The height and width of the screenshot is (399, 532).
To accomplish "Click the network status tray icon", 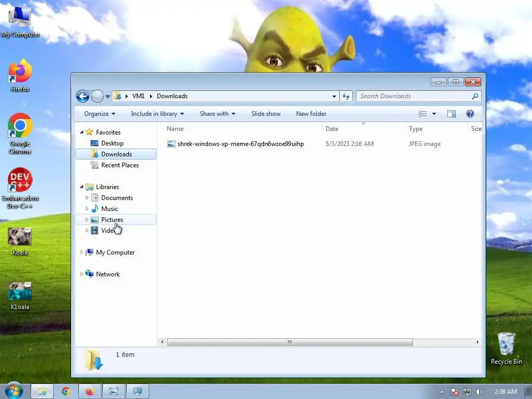I will click(x=467, y=392).
